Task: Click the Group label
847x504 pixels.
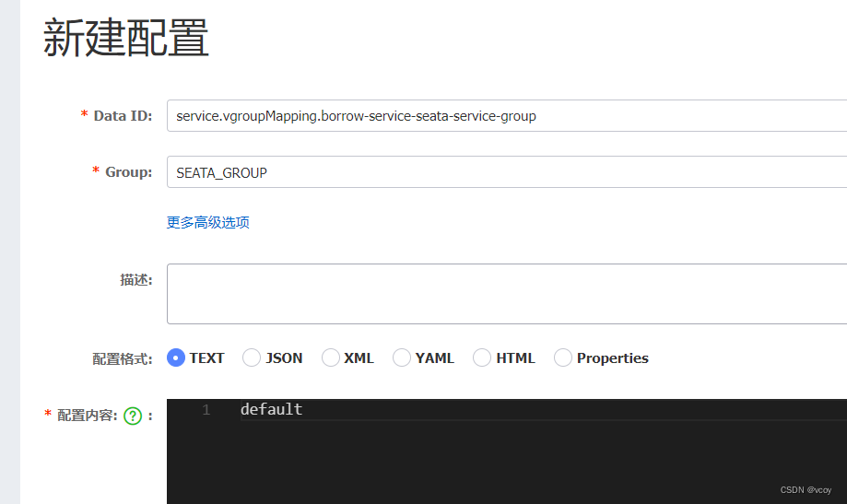Action: tap(128, 171)
